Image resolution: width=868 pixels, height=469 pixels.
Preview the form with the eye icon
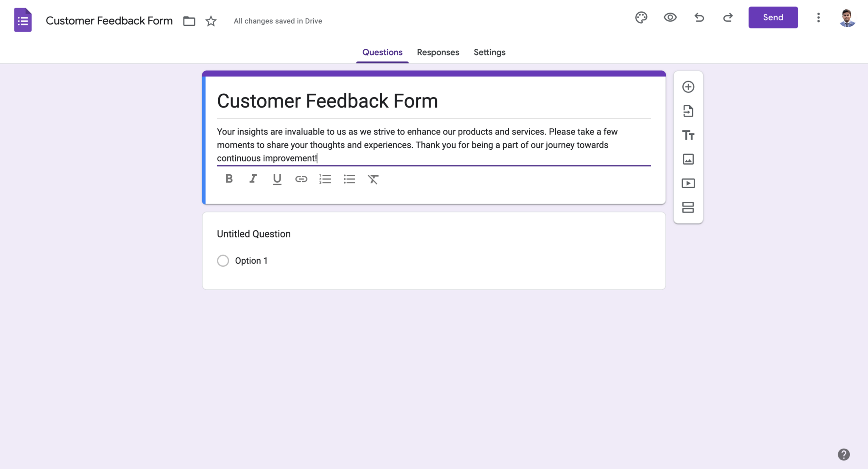670,17
